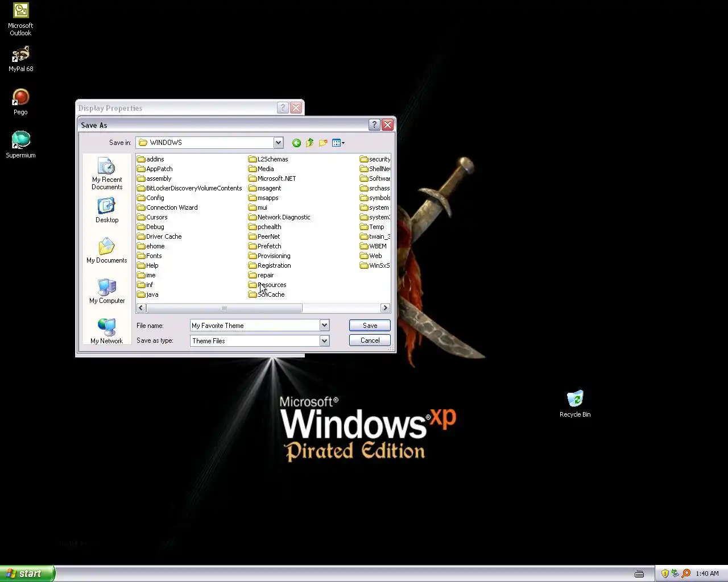Select the BitLockerDiscoveryVolumeContents folder
Screen dimensions: 728x582
tap(190, 188)
